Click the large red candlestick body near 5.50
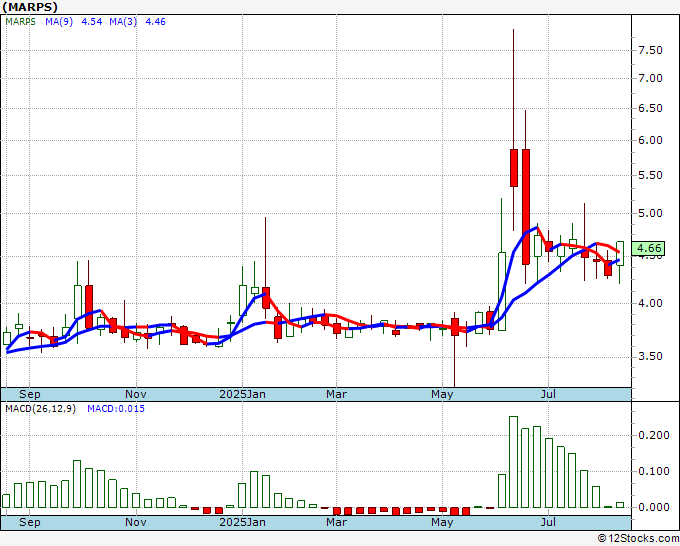The width and height of the screenshot is (680, 546). pos(514,167)
